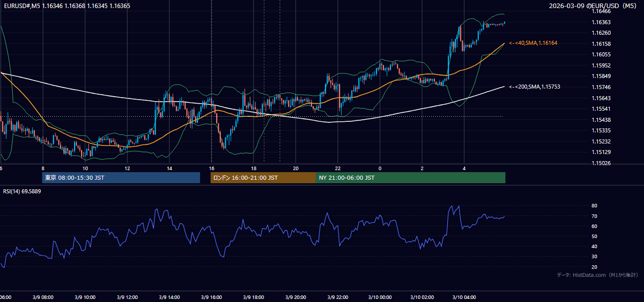Click the RSI scale value 30
The height and width of the screenshot is (302, 644).
pos(595,257)
